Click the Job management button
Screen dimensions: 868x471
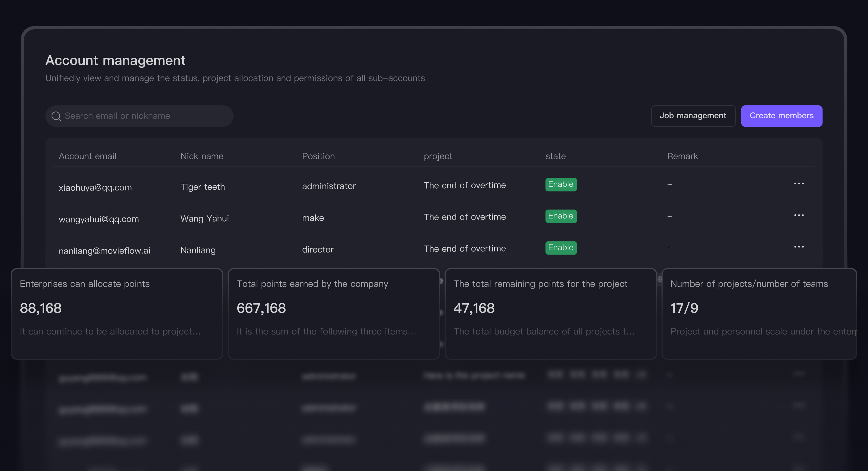[x=693, y=116]
